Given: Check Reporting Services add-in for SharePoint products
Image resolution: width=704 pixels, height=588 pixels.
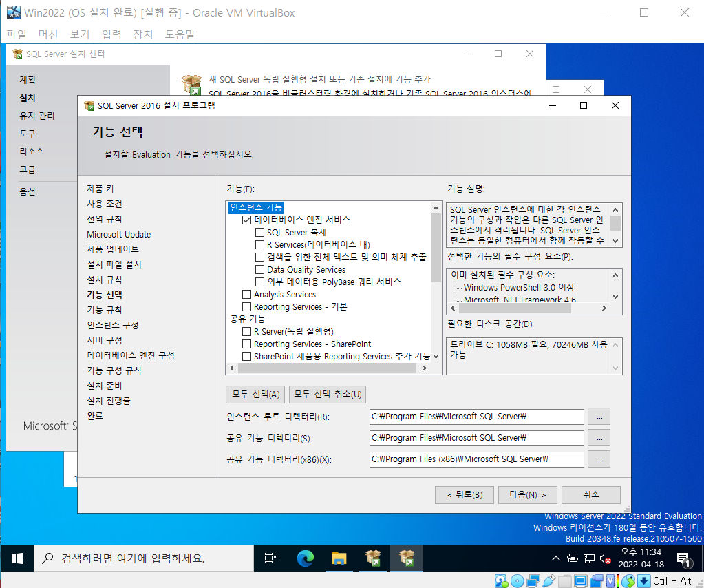Looking at the screenshot, I should (246, 356).
